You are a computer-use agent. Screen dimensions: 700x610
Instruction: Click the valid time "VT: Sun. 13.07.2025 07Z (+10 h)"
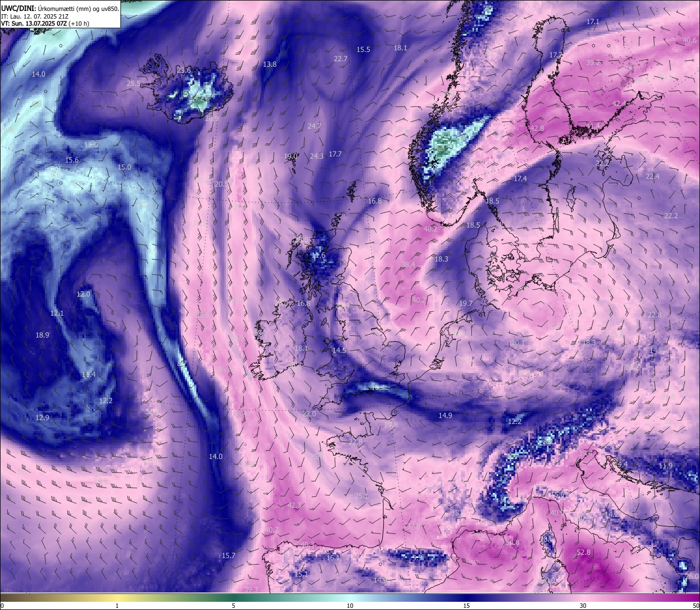pyautogui.click(x=45, y=24)
